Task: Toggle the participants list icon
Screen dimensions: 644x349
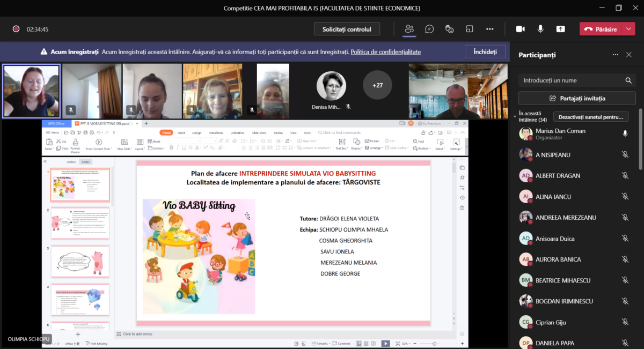Action: click(x=409, y=29)
